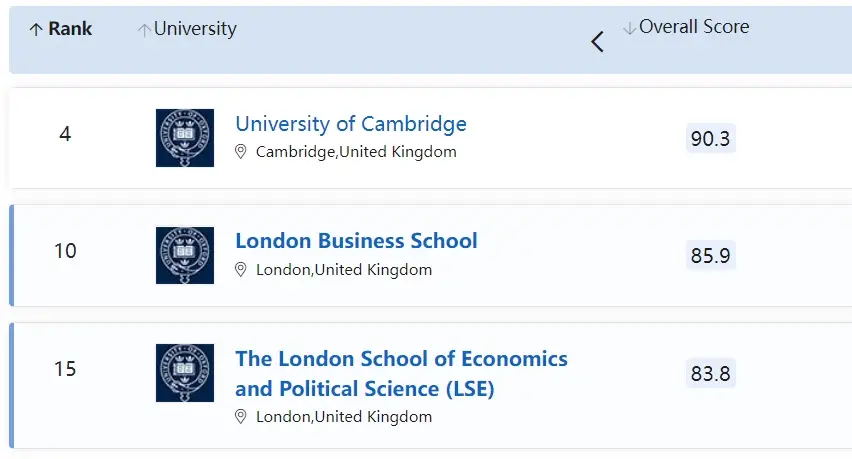Click location pin beside Cambridge, United Kingdom
The image size is (852, 459).
(x=241, y=152)
